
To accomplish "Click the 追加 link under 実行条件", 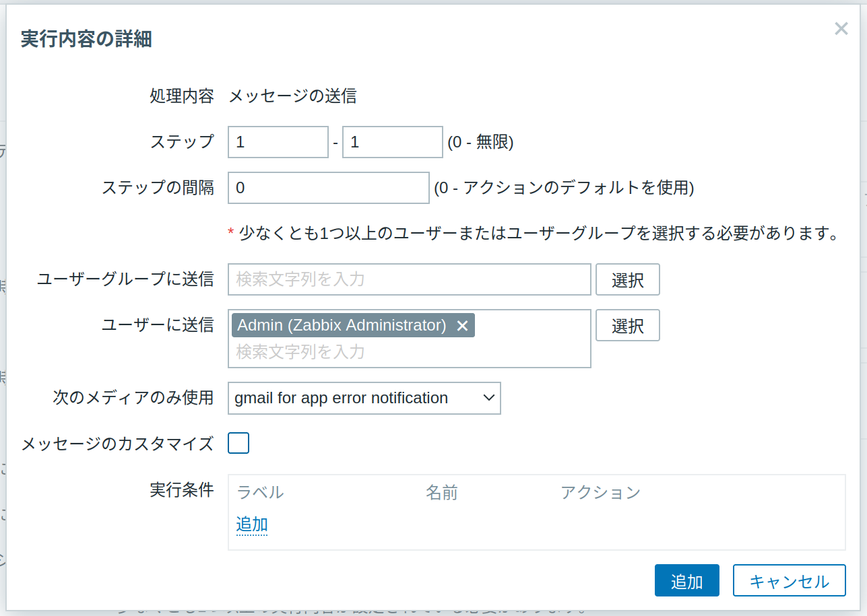I will click(x=252, y=524).
